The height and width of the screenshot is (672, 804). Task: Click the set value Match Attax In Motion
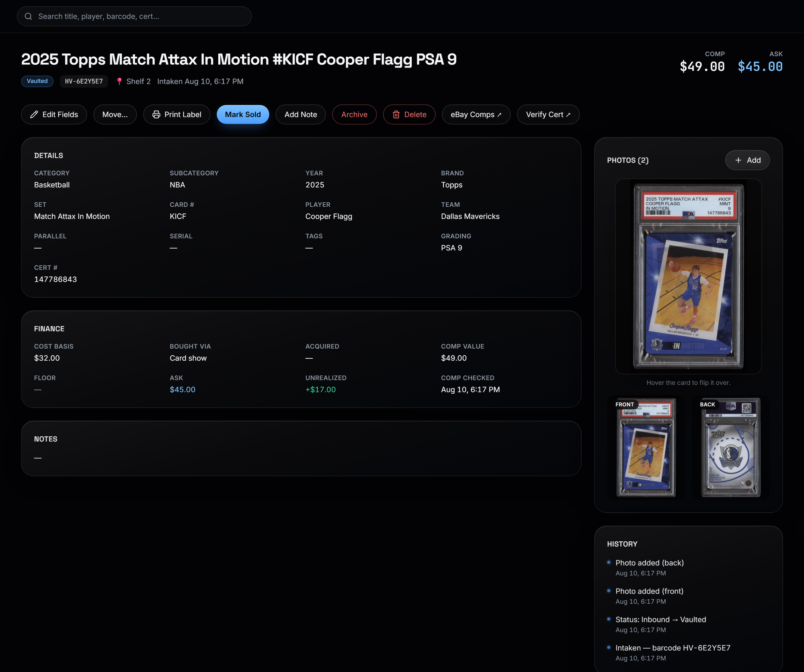pos(72,216)
